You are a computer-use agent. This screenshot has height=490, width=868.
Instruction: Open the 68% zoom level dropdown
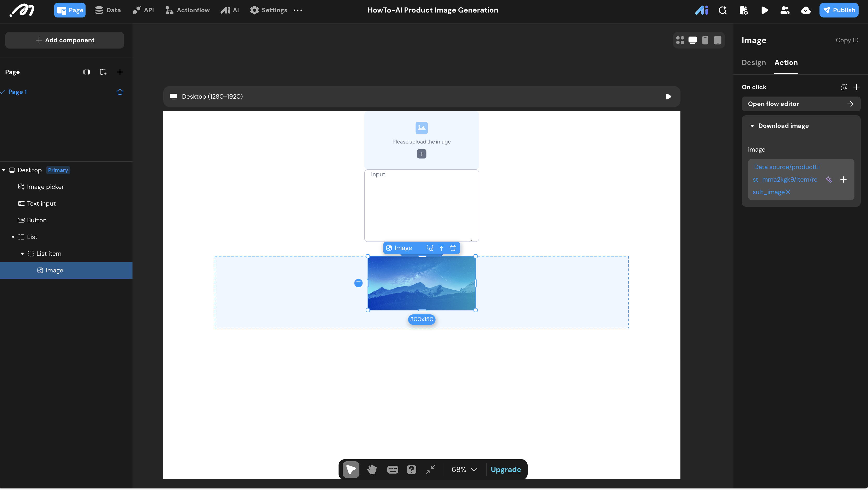(464, 469)
